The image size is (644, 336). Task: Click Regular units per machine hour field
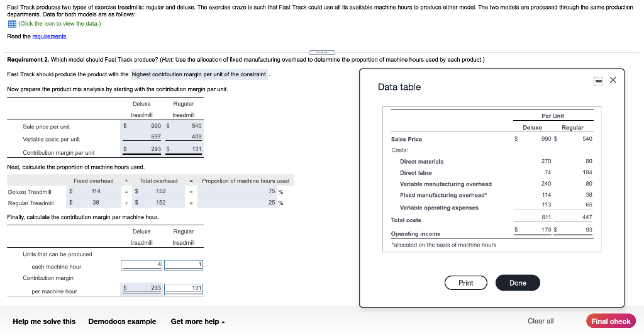[184, 265]
